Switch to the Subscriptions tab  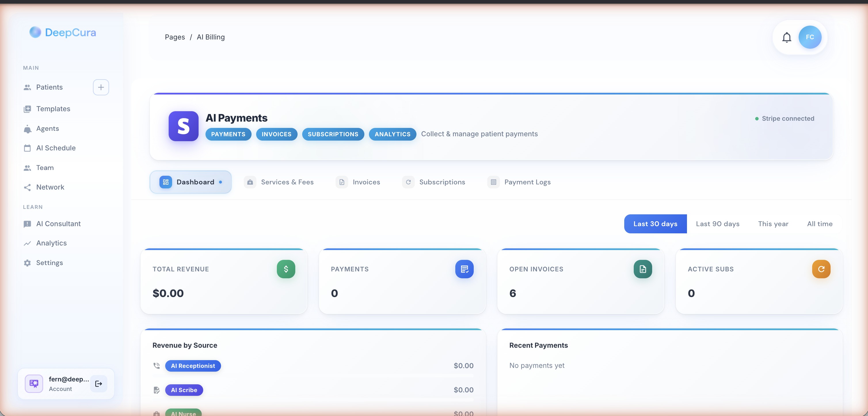pos(434,182)
